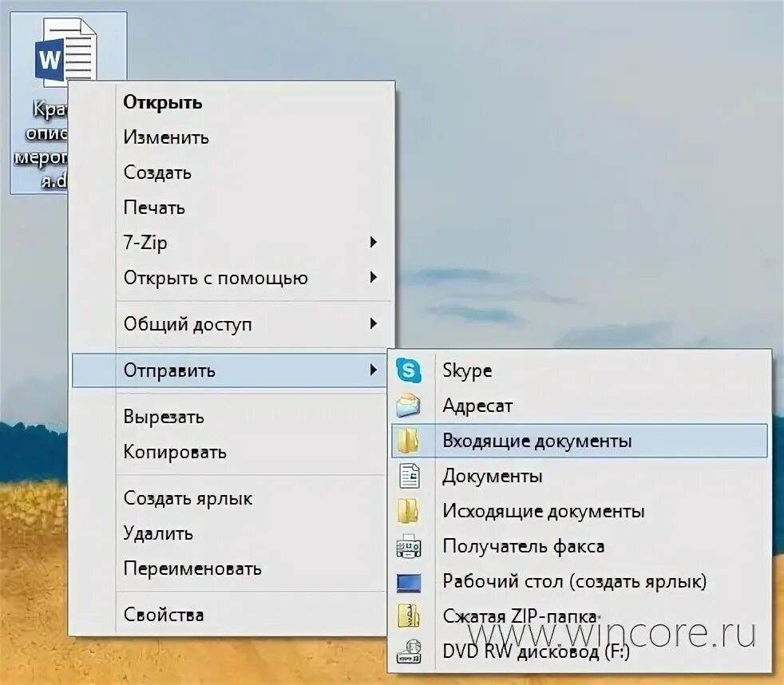
Task: Send the file to Документы
Action: click(x=580, y=476)
